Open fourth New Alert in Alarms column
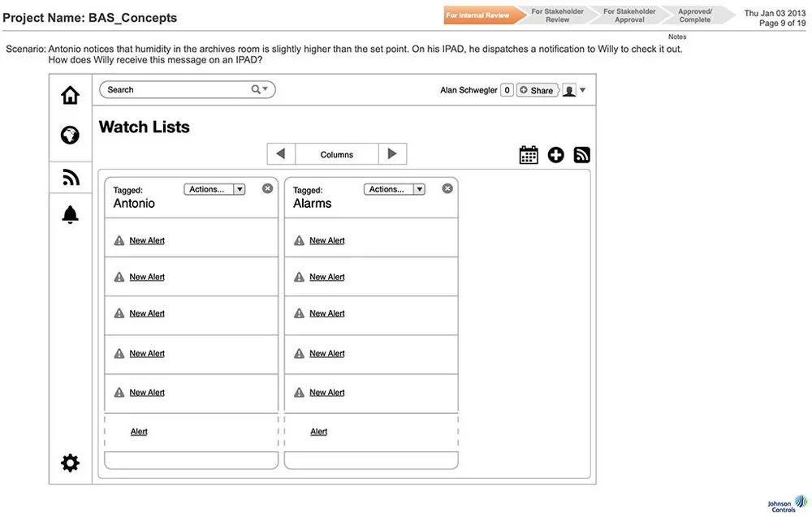The height and width of the screenshot is (517, 812). point(326,354)
